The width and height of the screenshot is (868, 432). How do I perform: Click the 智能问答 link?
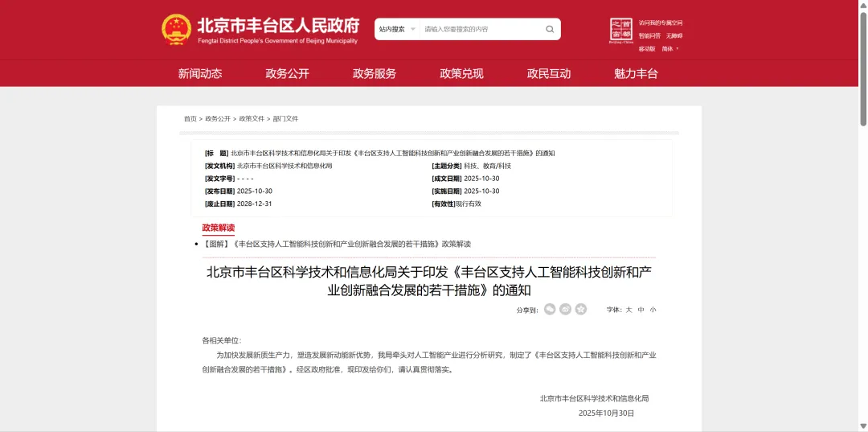[649, 35]
